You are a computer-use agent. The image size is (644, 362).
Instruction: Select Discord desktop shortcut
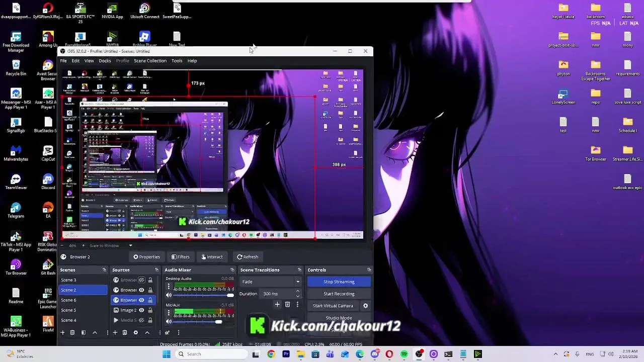[48, 182]
